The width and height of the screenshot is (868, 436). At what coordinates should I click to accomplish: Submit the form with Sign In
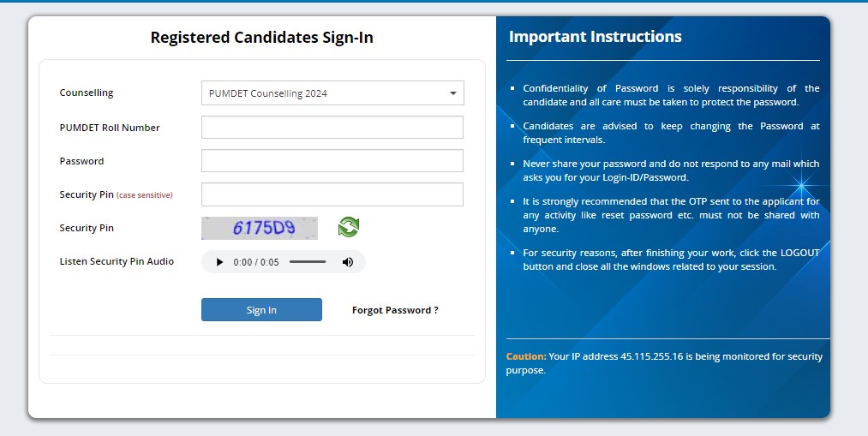(261, 310)
